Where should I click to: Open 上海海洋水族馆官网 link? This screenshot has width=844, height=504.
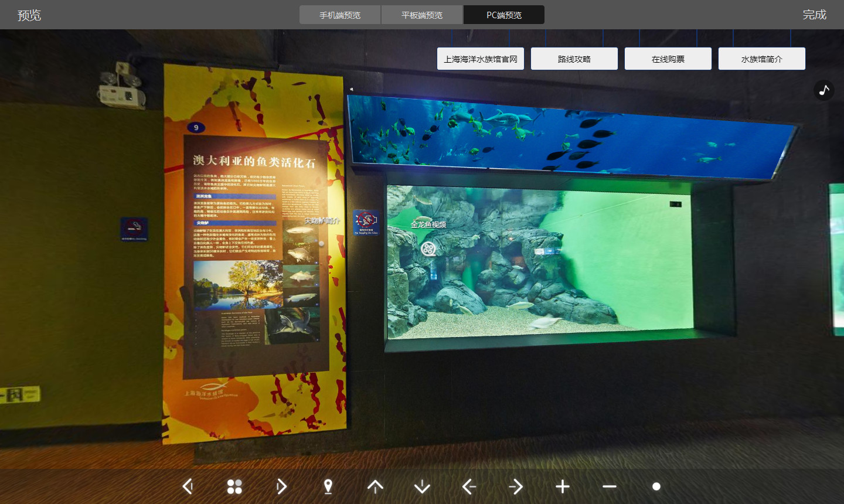481,59
